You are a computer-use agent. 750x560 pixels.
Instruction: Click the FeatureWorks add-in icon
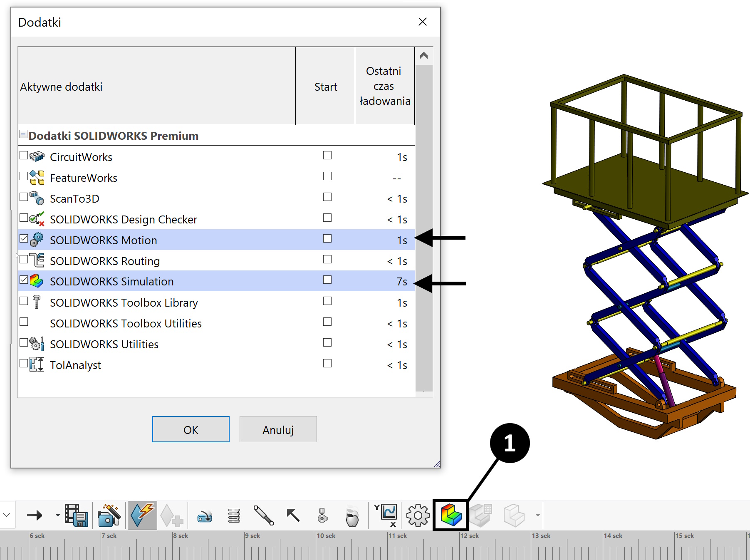coord(37,178)
